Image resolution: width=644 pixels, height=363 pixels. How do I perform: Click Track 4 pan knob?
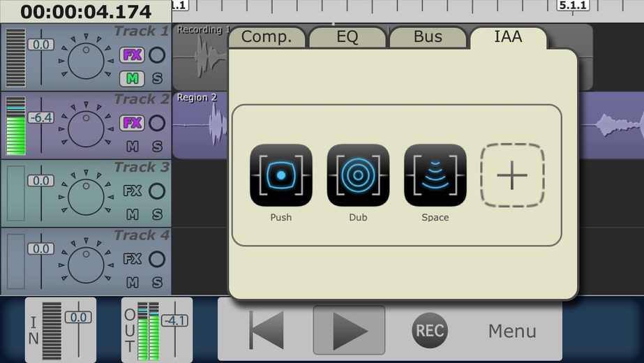point(86,265)
